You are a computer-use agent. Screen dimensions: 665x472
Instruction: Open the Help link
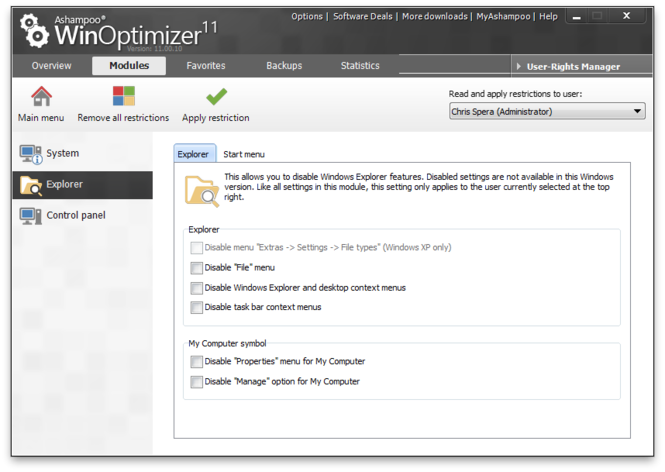coord(548,17)
